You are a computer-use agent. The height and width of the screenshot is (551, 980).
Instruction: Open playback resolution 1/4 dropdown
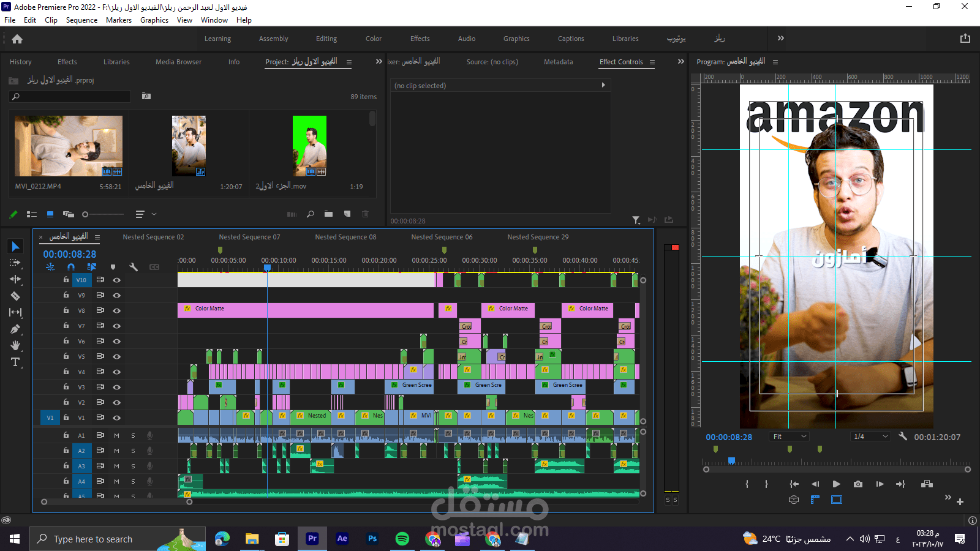tap(870, 437)
